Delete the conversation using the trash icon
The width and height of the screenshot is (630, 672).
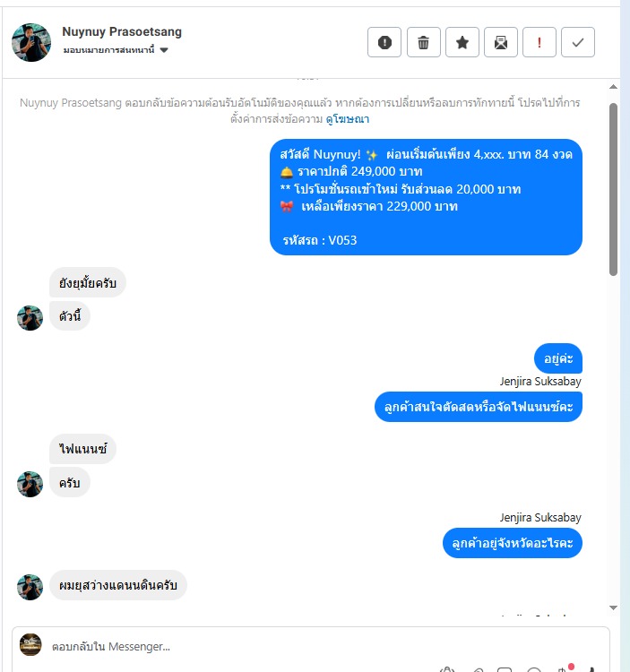(x=423, y=42)
